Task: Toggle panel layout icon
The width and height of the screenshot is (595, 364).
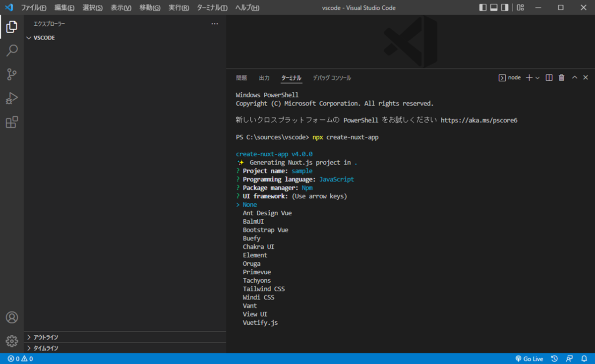Action: click(494, 7)
